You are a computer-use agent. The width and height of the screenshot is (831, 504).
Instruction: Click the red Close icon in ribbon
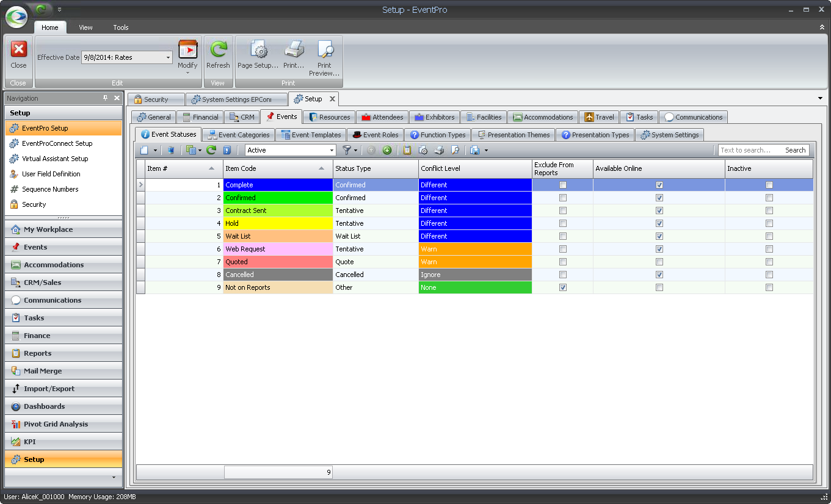19,49
